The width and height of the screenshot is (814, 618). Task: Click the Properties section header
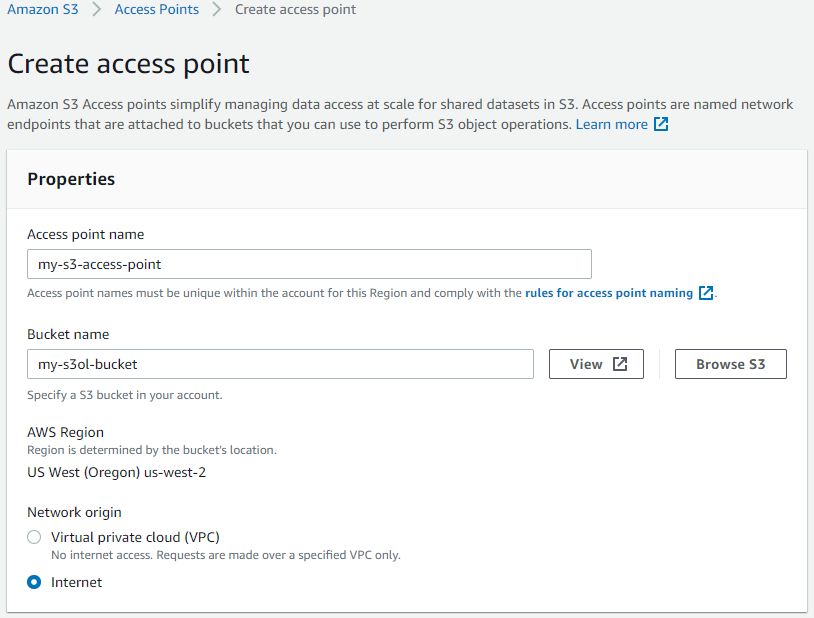tap(71, 179)
